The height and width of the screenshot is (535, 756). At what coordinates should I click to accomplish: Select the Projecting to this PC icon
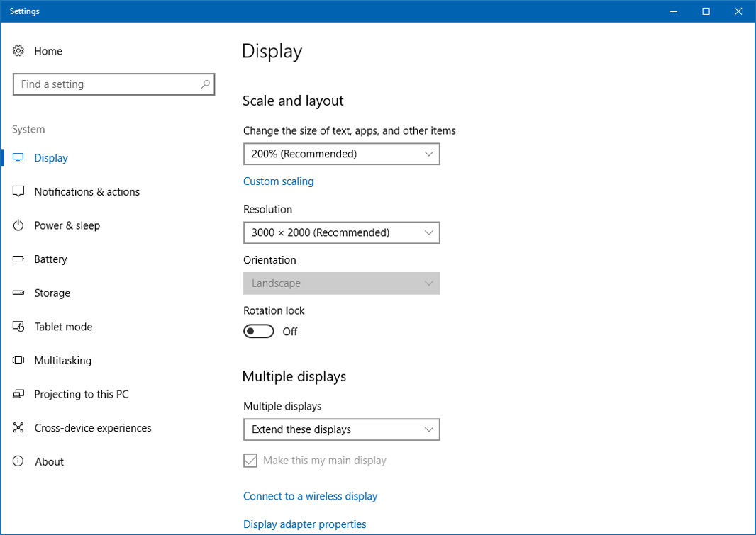coord(18,394)
